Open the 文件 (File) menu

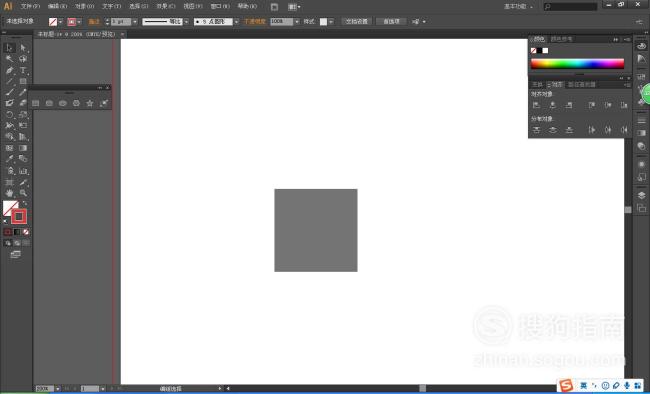click(30, 6)
